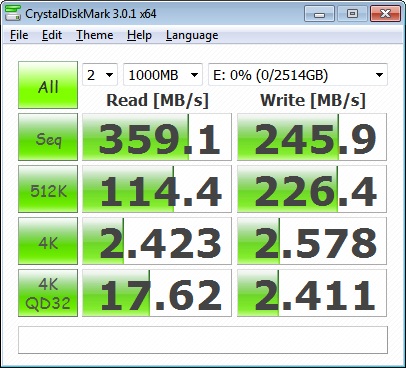Open the File menu
This screenshot has height=368, width=406.
pyautogui.click(x=19, y=35)
